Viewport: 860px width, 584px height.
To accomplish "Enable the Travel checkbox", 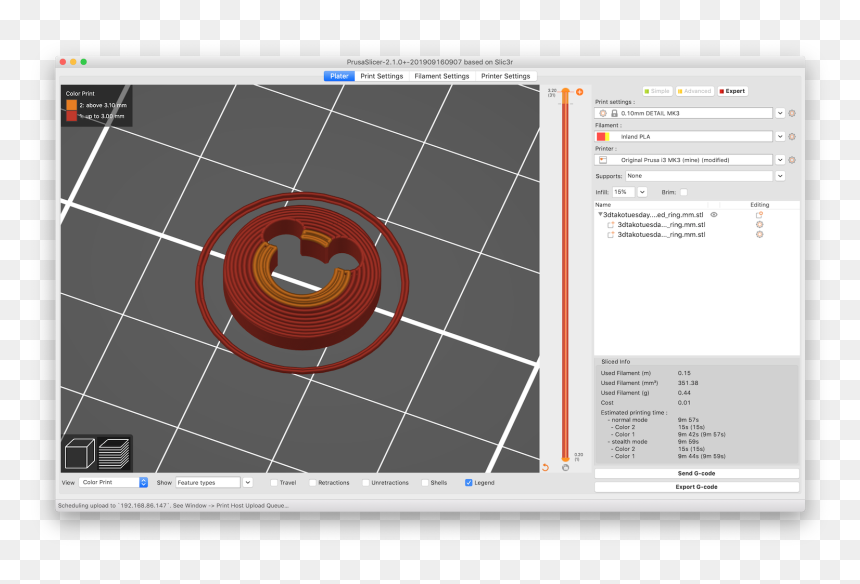I will click(x=274, y=483).
